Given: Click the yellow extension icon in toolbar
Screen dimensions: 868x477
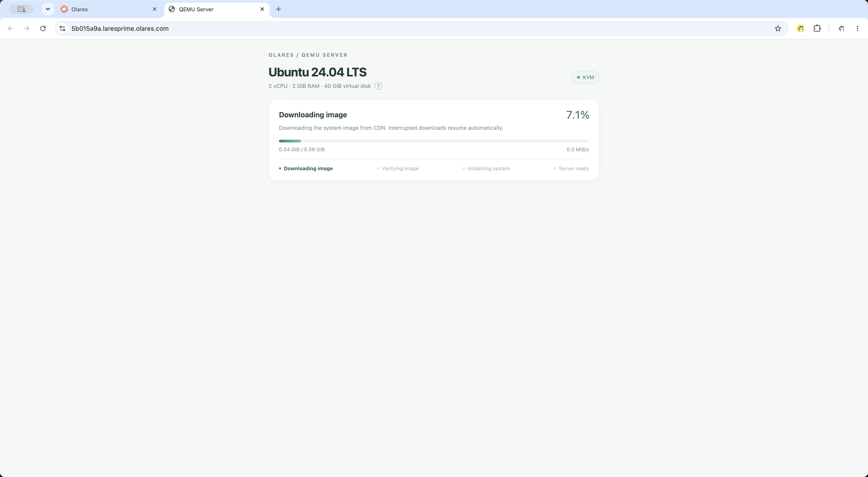Looking at the screenshot, I should point(801,29).
